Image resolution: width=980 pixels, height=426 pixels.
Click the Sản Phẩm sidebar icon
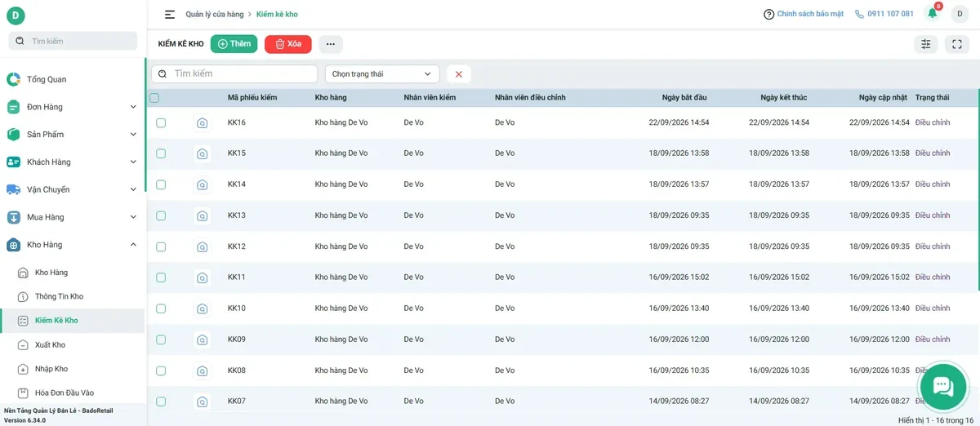tap(13, 135)
